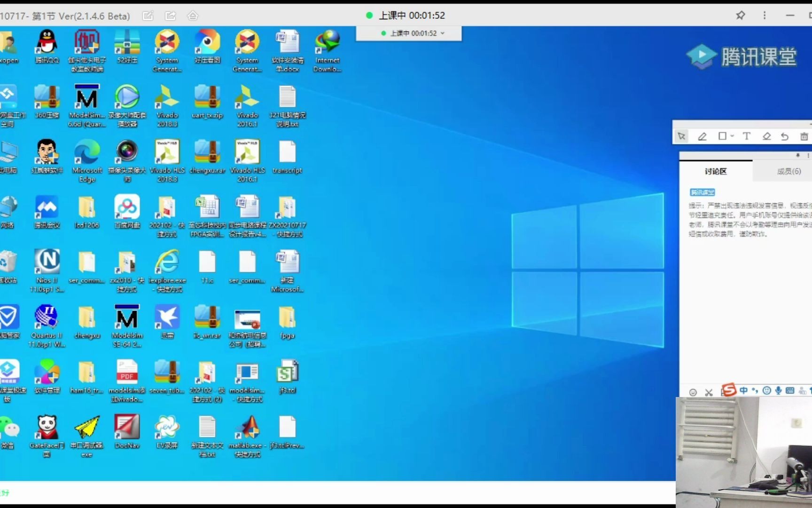Click the edit icon in title bar
This screenshot has height=508, width=812.
148,16
